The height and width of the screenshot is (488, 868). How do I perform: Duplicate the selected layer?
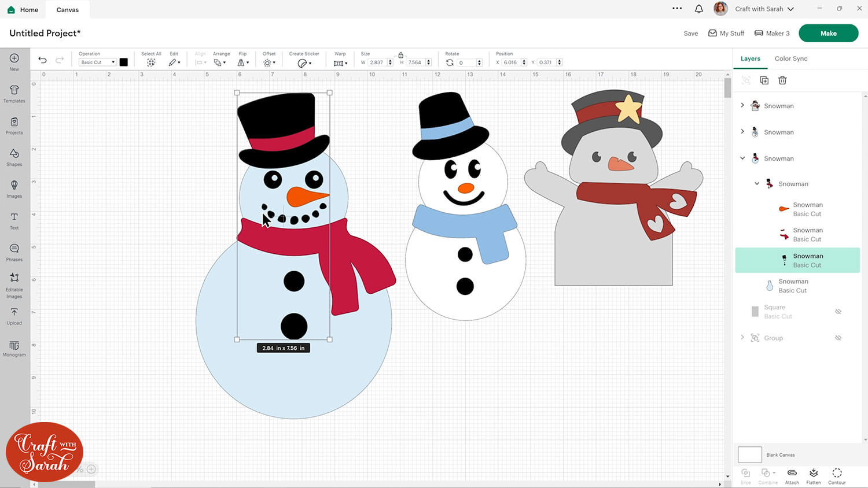pos(764,80)
